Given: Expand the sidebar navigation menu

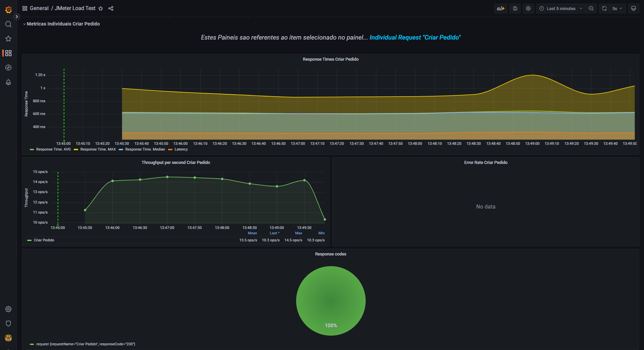Looking at the screenshot, I should [17, 16].
